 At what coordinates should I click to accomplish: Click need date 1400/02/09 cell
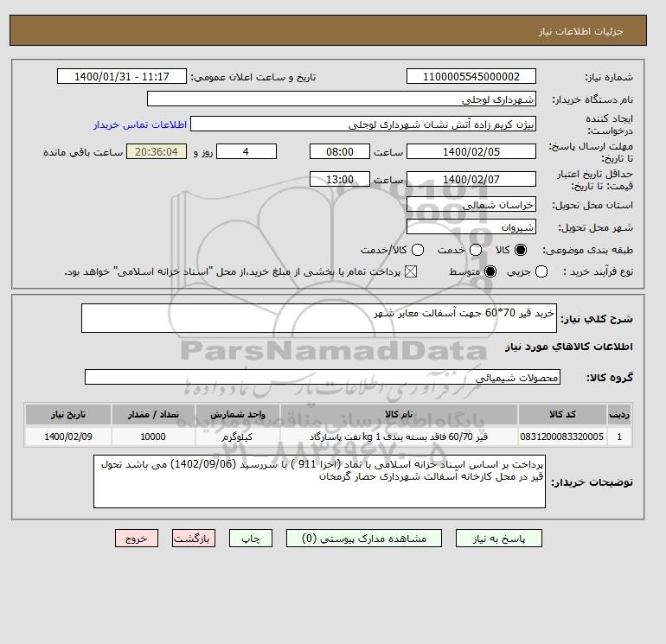[x=68, y=437]
